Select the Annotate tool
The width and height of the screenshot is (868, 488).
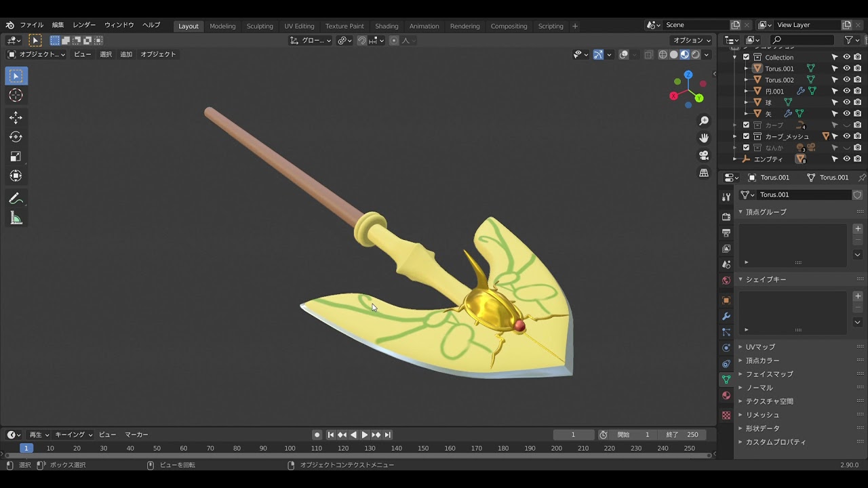(16, 199)
